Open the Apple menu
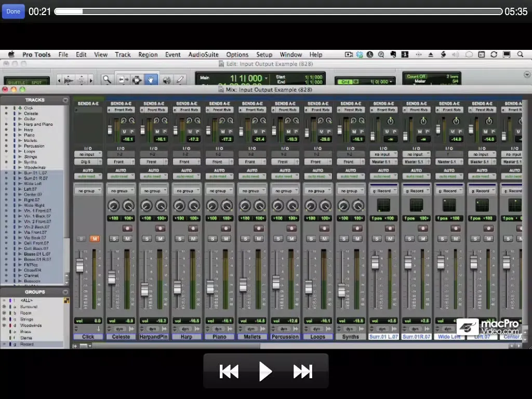The image size is (532, 399). [11, 55]
